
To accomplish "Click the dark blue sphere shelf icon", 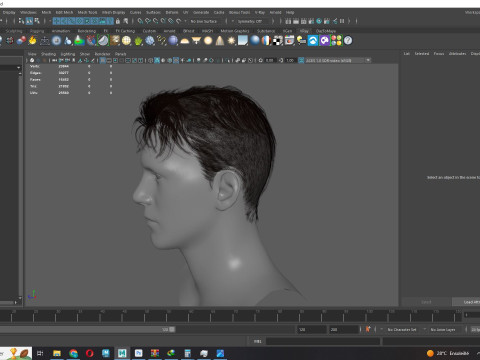I will click(x=173, y=41).
